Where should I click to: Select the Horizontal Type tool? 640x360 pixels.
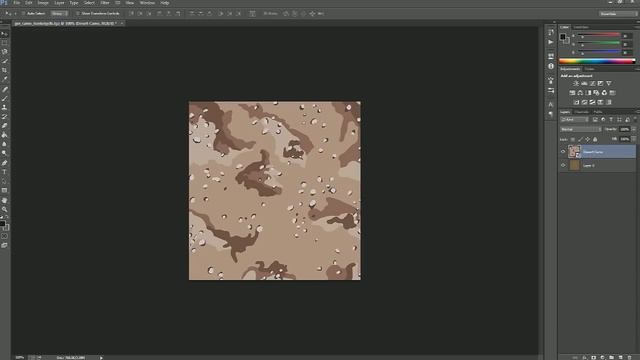[4, 172]
